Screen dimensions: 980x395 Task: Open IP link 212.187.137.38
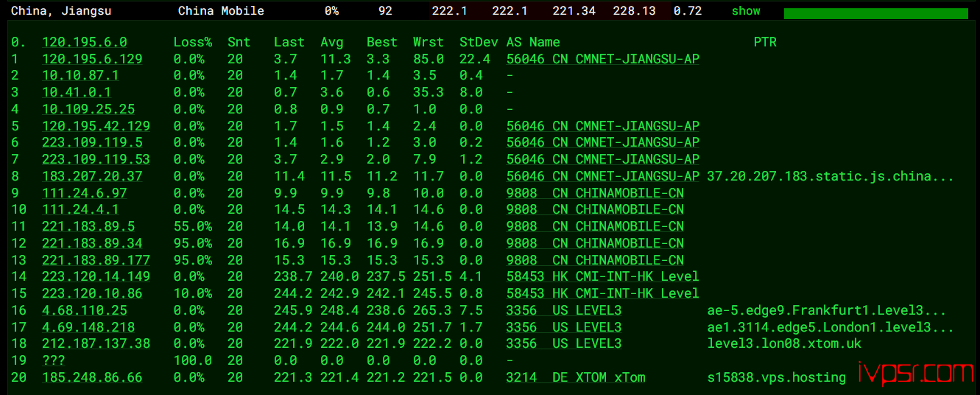(x=96, y=343)
